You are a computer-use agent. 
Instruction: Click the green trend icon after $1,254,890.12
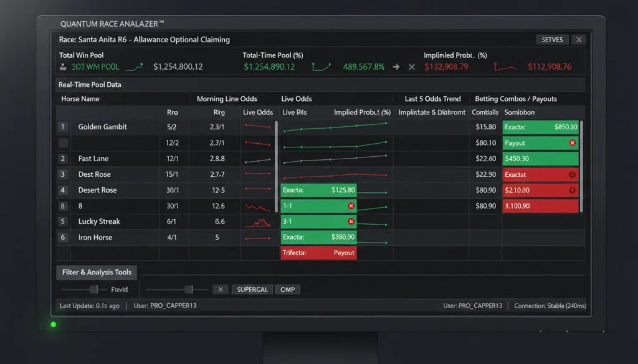[x=321, y=67]
